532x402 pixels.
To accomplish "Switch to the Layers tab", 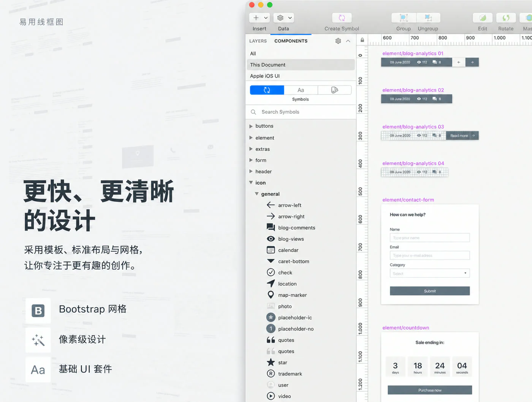I will pos(258,41).
